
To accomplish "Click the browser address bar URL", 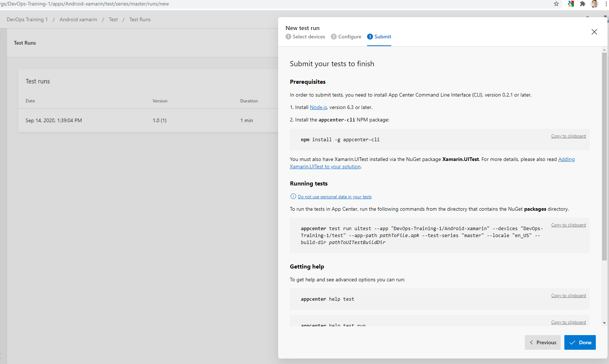I will [85, 4].
